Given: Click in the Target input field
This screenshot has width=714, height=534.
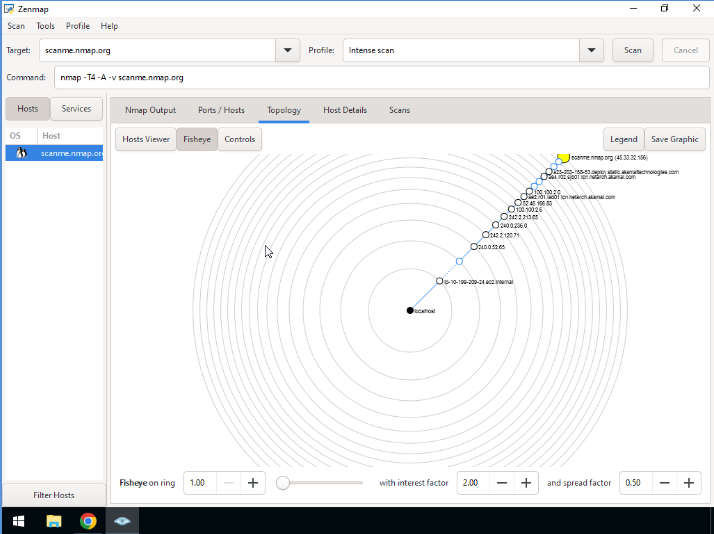Looking at the screenshot, I should [x=157, y=50].
